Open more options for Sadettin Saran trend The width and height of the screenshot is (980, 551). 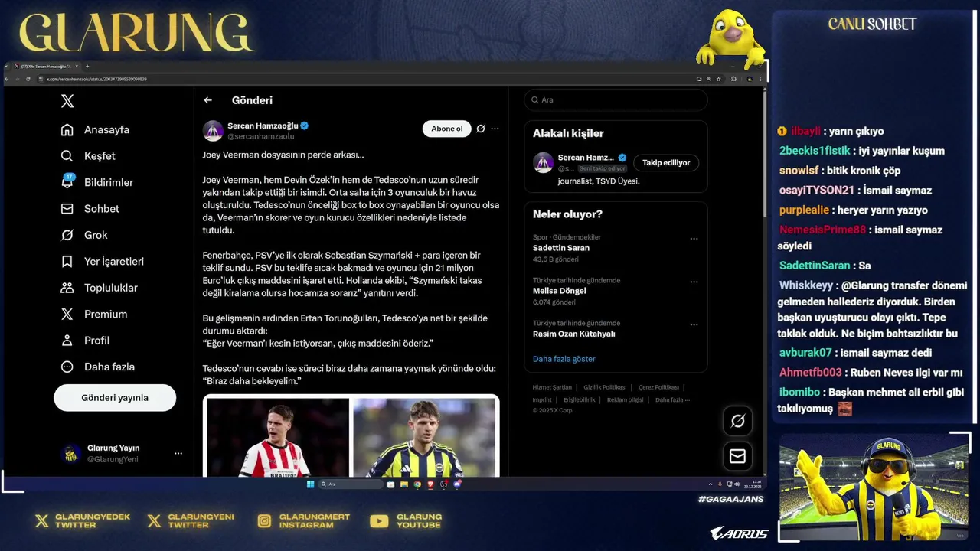[694, 239]
